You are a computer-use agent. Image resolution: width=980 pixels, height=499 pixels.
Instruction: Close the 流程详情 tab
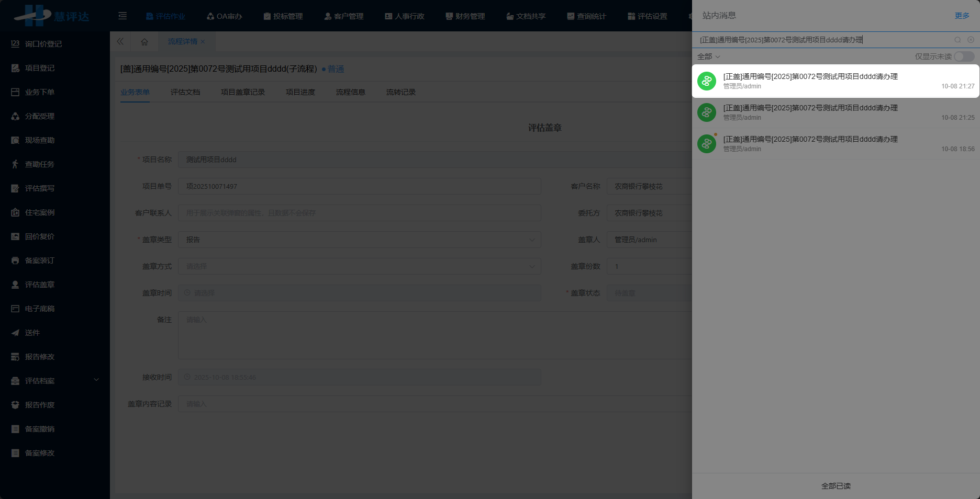tap(203, 42)
